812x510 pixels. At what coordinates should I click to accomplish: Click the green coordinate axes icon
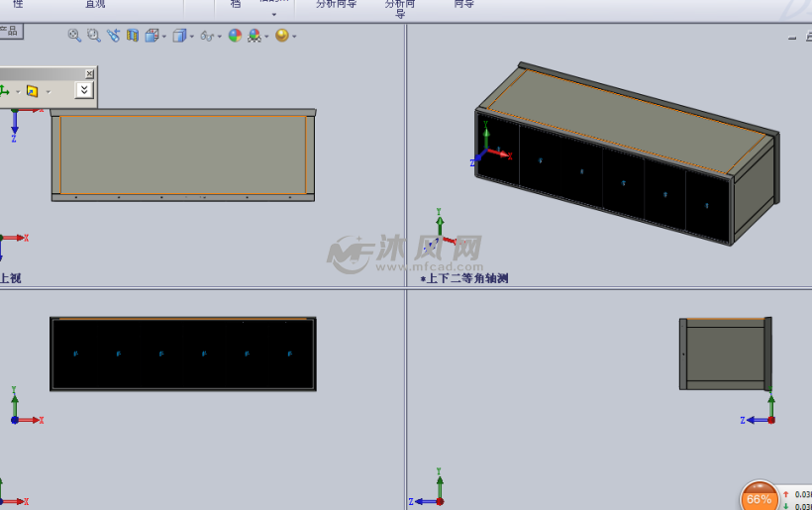tap(5, 92)
